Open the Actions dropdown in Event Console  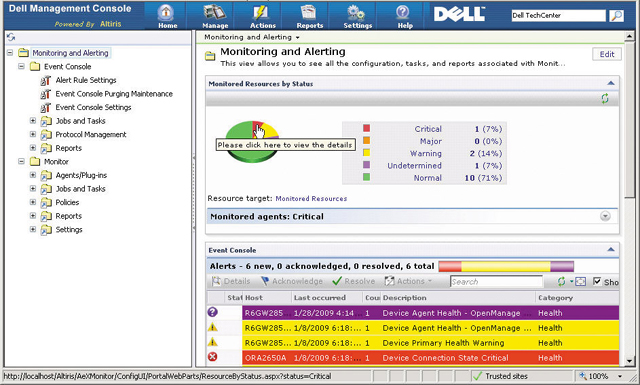click(408, 281)
